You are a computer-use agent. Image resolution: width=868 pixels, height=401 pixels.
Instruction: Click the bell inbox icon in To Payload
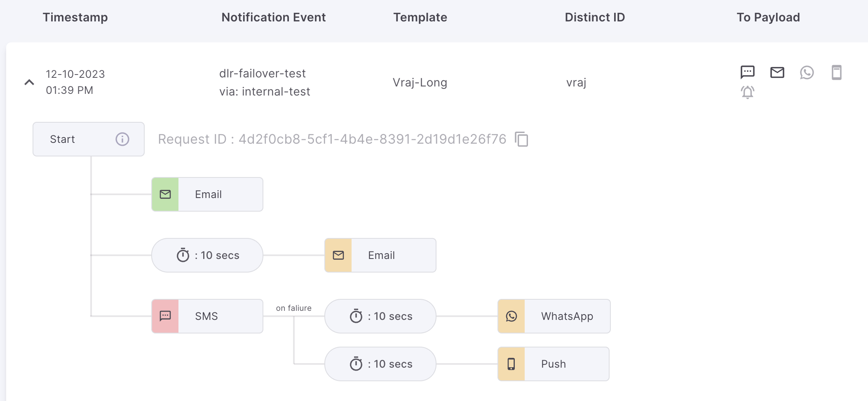[747, 92]
